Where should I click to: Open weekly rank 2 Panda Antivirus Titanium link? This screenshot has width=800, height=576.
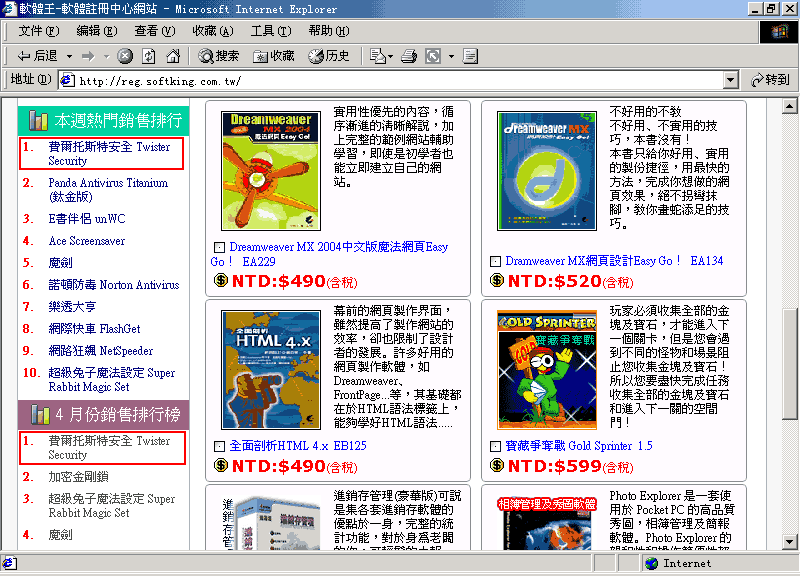[x=108, y=190]
